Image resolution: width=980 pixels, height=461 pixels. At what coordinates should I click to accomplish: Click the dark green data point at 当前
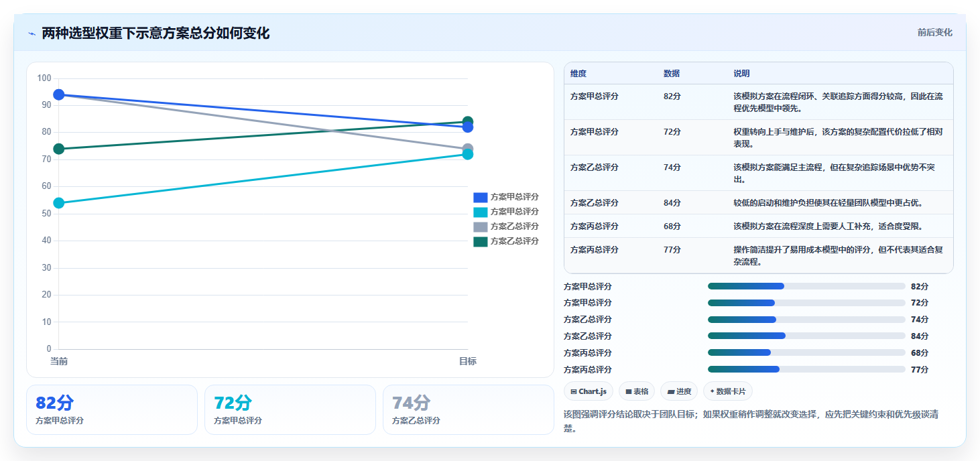click(59, 149)
